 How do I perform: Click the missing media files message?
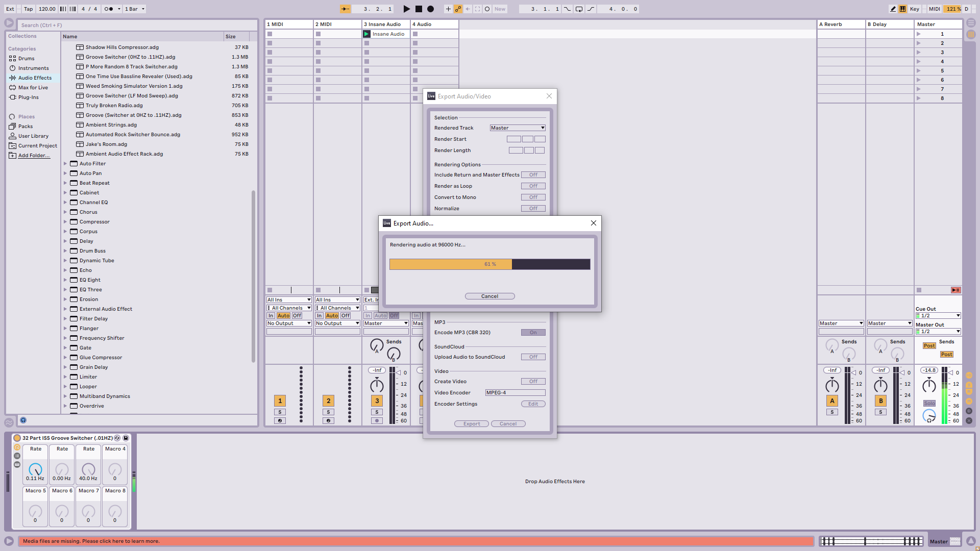(91, 541)
